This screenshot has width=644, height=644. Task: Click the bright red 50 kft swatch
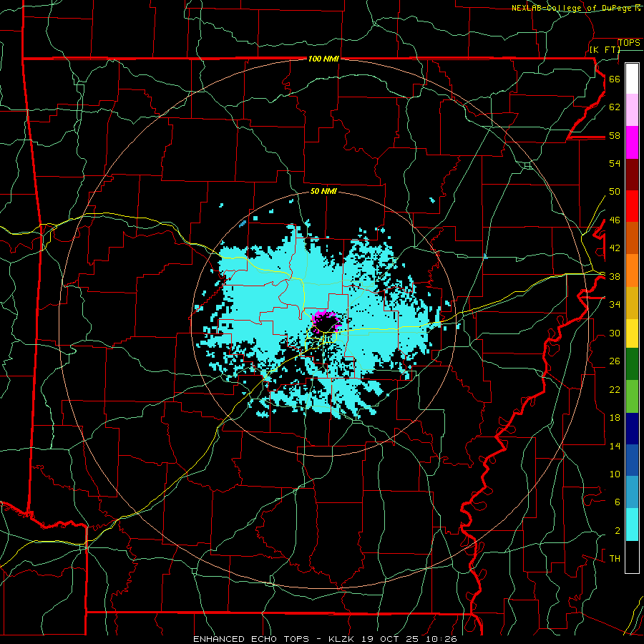(x=632, y=206)
